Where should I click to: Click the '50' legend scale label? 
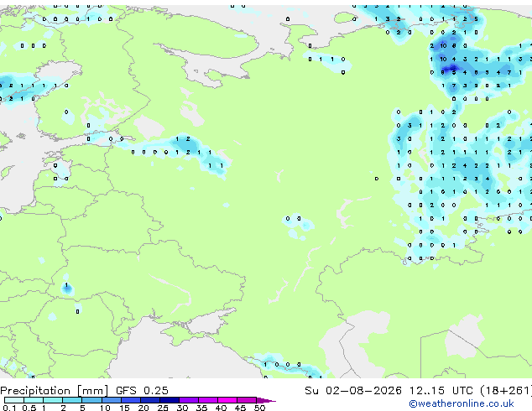coord(259,408)
